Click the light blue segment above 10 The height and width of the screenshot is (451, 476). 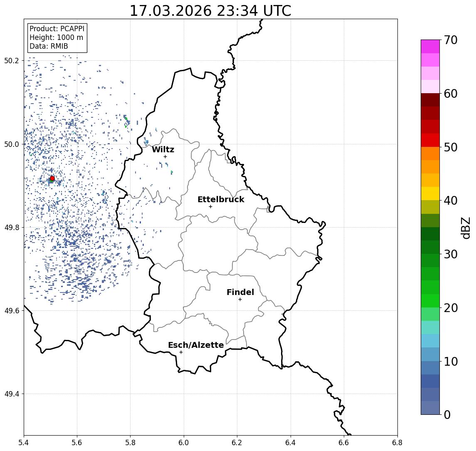pyautogui.click(x=430, y=354)
